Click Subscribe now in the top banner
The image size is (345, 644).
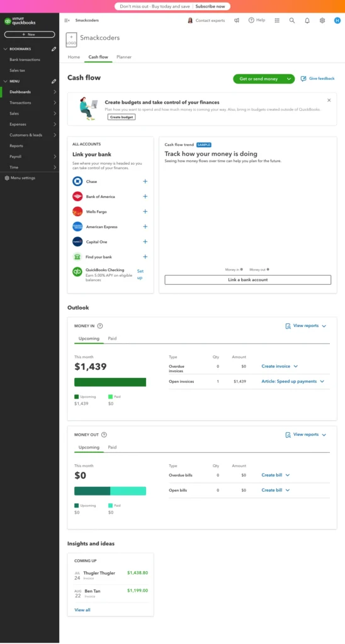point(210,6)
